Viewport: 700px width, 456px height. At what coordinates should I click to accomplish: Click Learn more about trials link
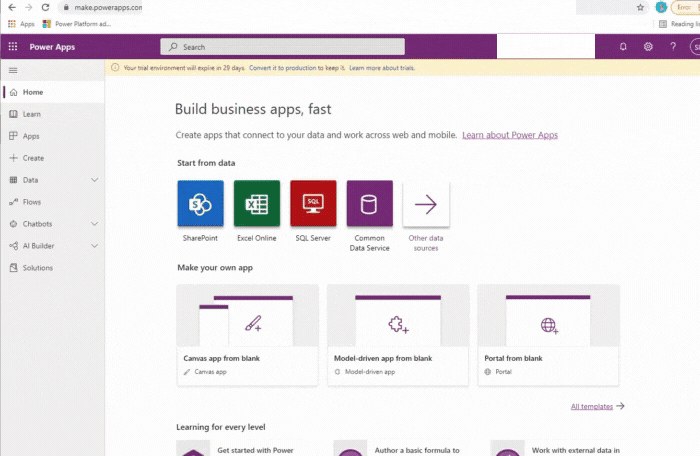point(382,68)
